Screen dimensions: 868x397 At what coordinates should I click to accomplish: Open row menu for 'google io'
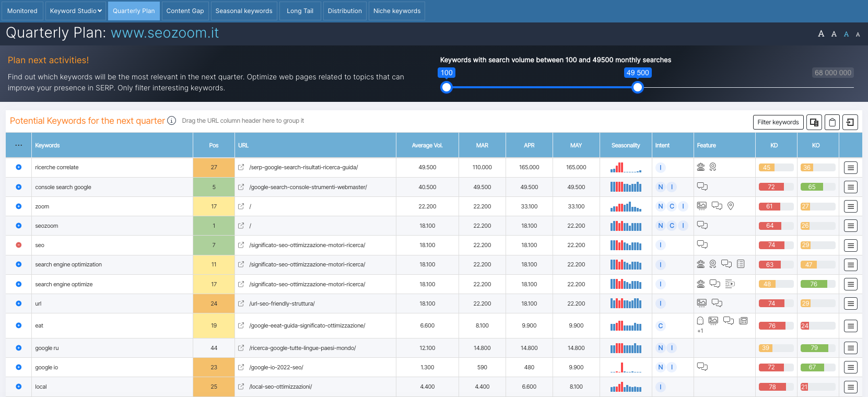[x=851, y=367]
